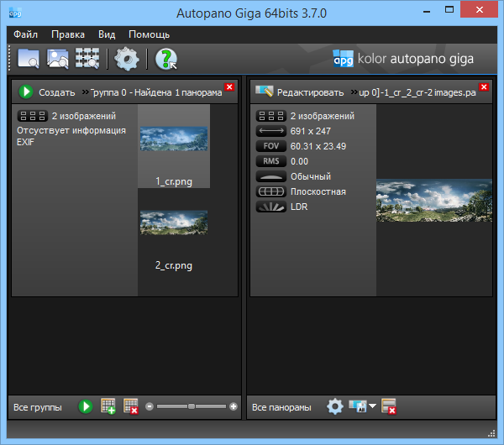
Task: Click the select images toolbar icon
Action: point(58,59)
